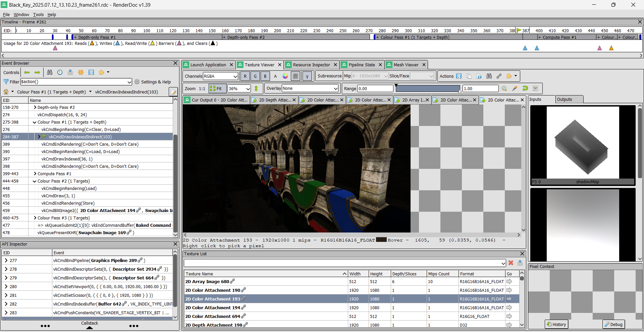The height and width of the screenshot is (332, 644).
Task: Click the histogram icon next to Range
Action: [535, 88]
